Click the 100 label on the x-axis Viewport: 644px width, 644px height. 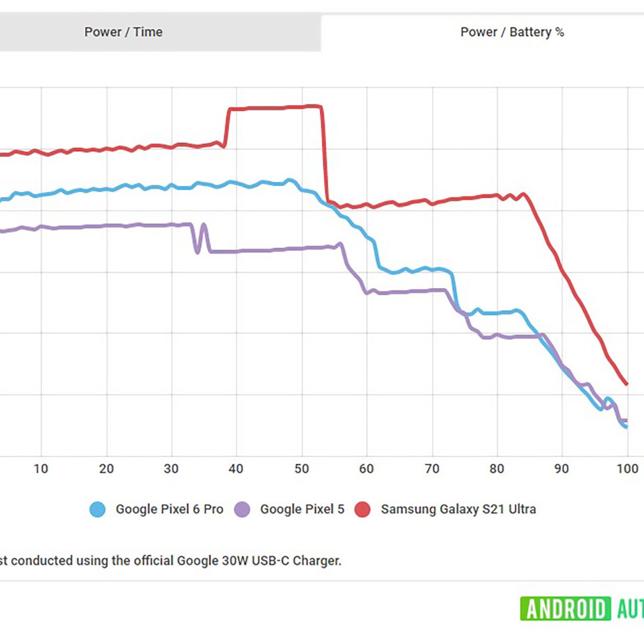(x=627, y=469)
